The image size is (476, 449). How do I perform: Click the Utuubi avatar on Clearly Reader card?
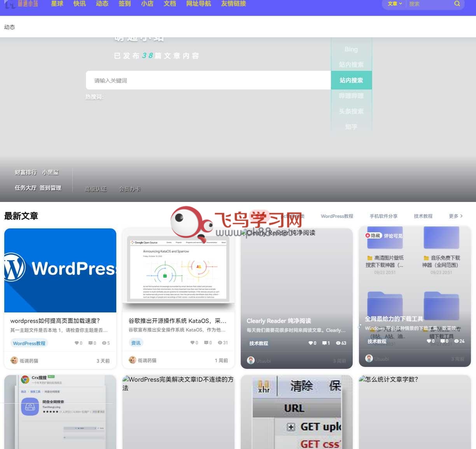coord(251,361)
